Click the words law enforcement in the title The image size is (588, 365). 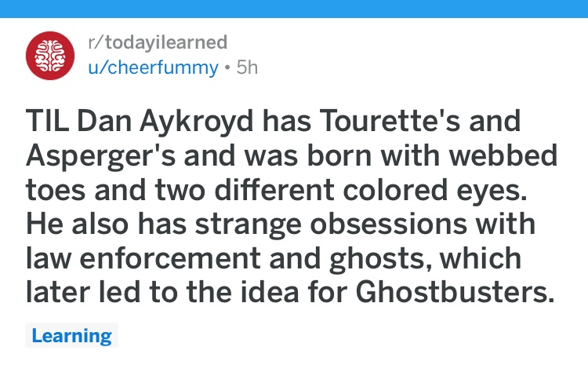pyautogui.click(x=143, y=258)
